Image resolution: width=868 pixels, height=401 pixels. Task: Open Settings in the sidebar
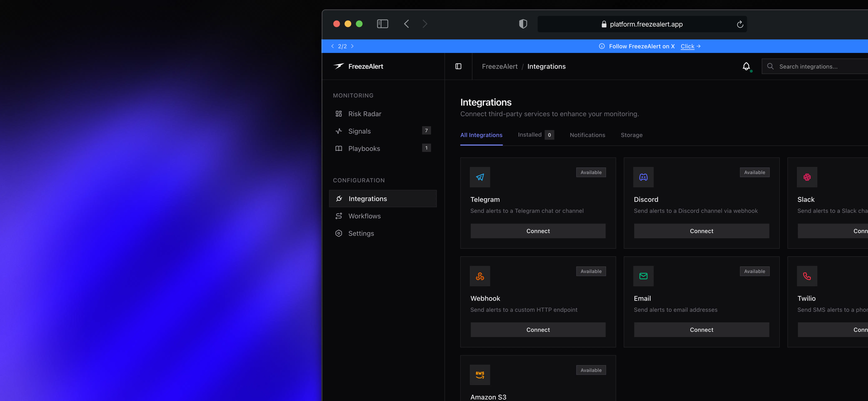(x=383, y=233)
